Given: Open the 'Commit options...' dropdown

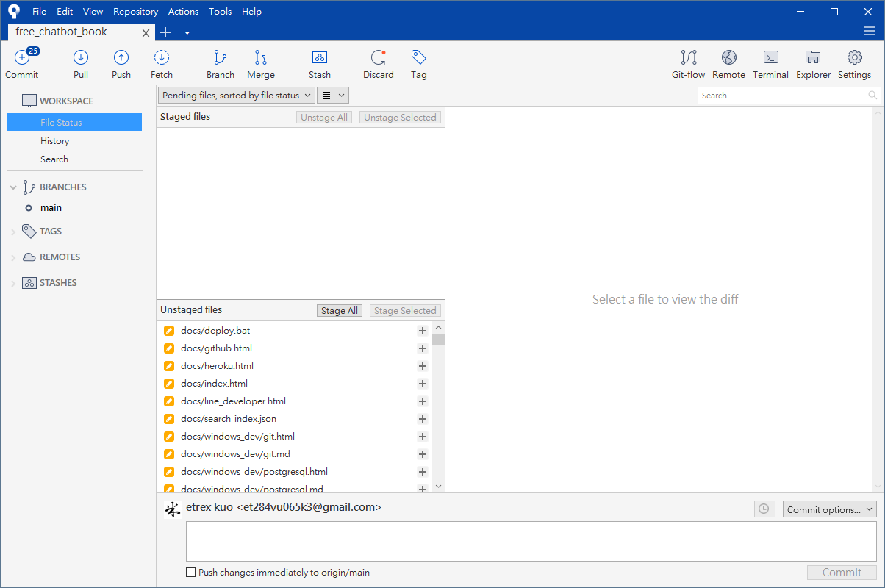Looking at the screenshot, I should coord(829,509).
